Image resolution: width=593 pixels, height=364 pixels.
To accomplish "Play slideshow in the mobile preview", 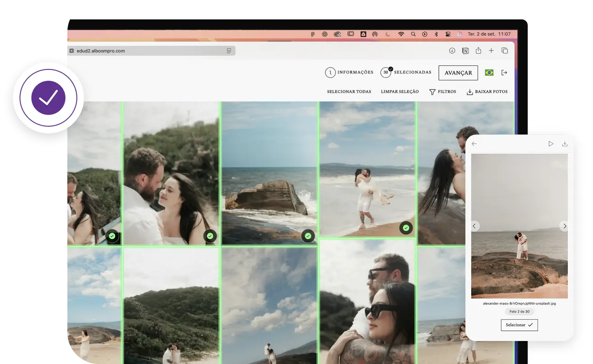I will click(551, 144).
